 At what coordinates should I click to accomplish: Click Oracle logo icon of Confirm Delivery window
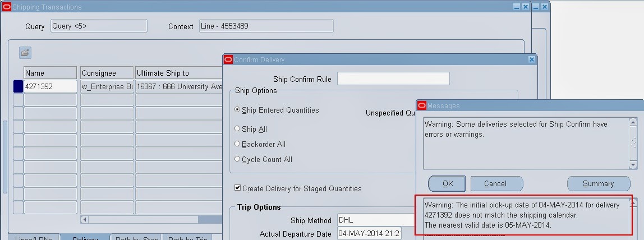(x=228, y=59)
